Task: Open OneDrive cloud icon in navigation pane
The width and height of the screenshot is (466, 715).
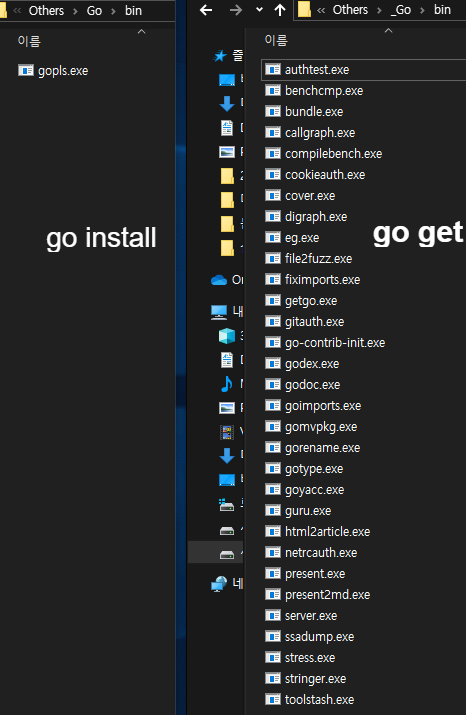Action: (219, 280)
